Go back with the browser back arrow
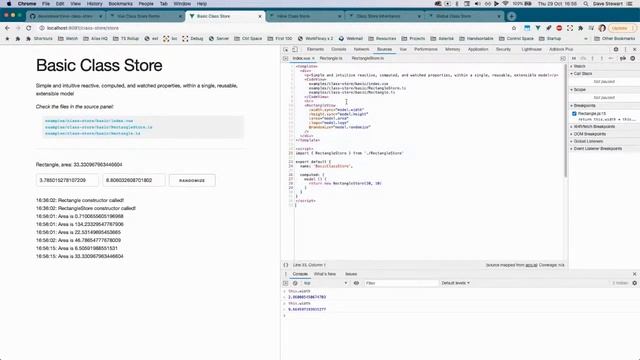 point(7,28)
